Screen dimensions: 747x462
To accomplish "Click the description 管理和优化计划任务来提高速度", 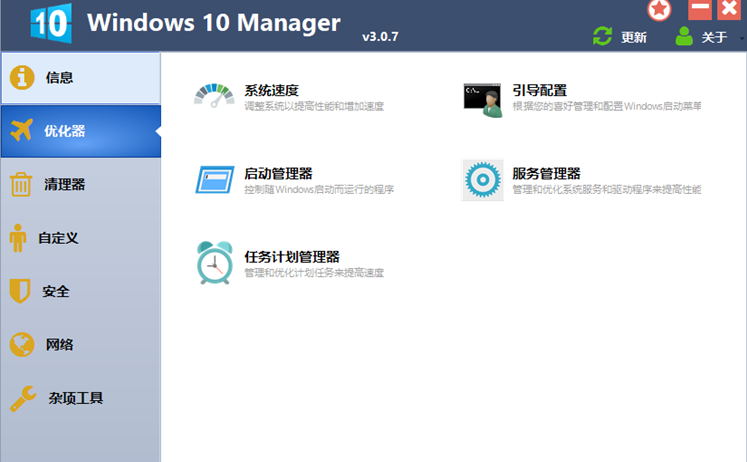I will click(314, 273).
